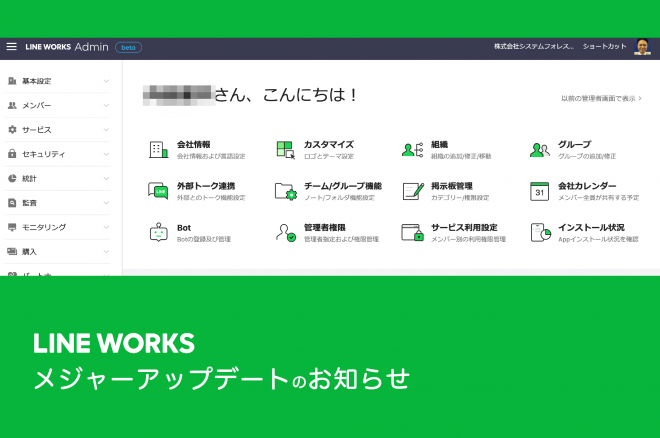
Task: Open the hamburger menu icon
Action: [x=11, y=47]
